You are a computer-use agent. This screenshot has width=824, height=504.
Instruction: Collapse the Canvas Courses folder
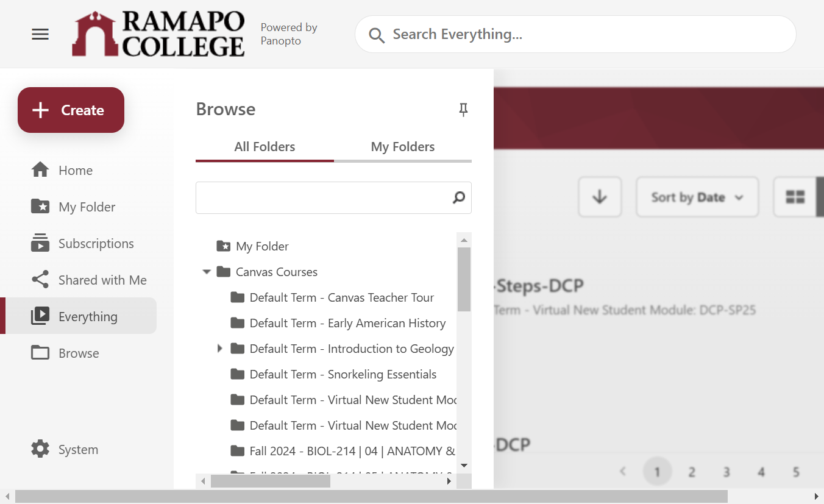coord(207,272)
